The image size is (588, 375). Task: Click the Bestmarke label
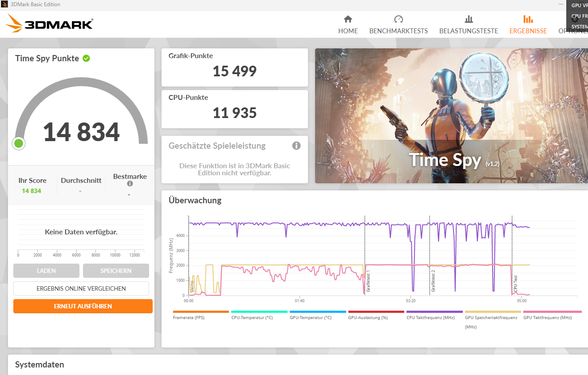(x=130, y=177)
